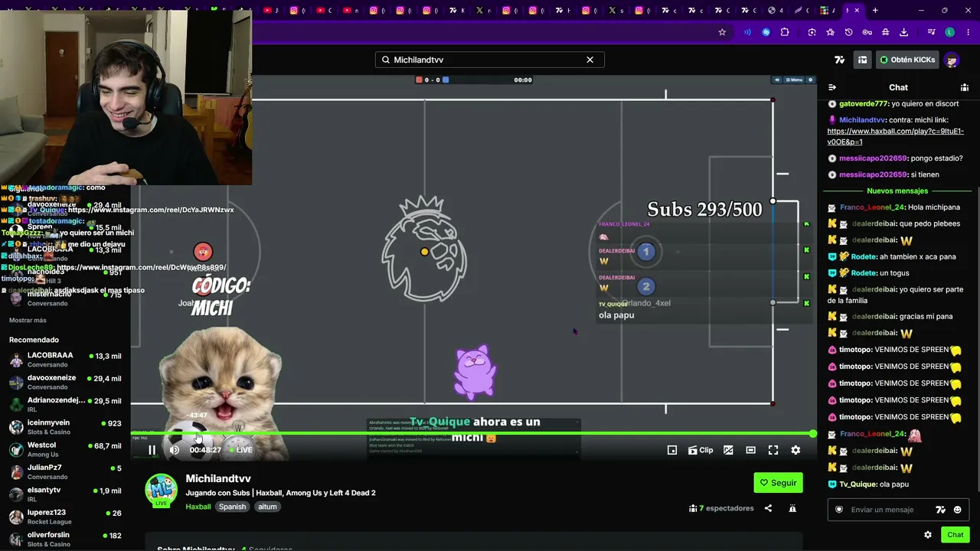Open elsantytv recommended channel
Viewport: 980px width, 551px height.
tap(65, 494)
